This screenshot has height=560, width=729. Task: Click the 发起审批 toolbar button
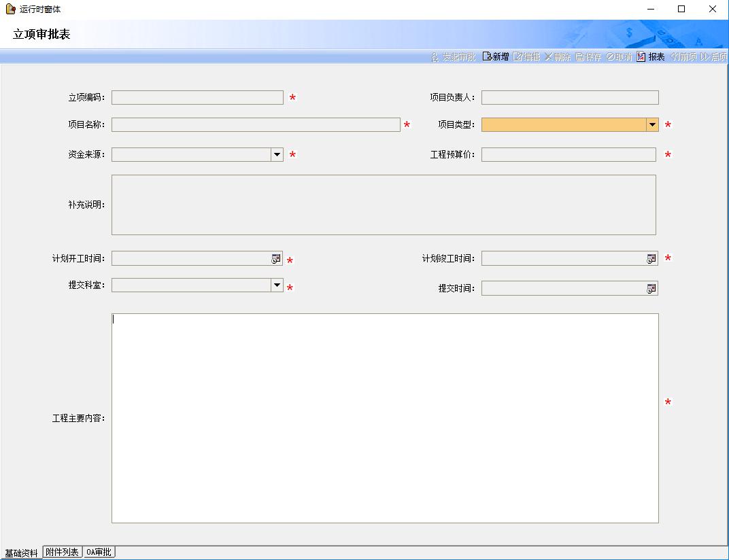[x=454, y=57]
